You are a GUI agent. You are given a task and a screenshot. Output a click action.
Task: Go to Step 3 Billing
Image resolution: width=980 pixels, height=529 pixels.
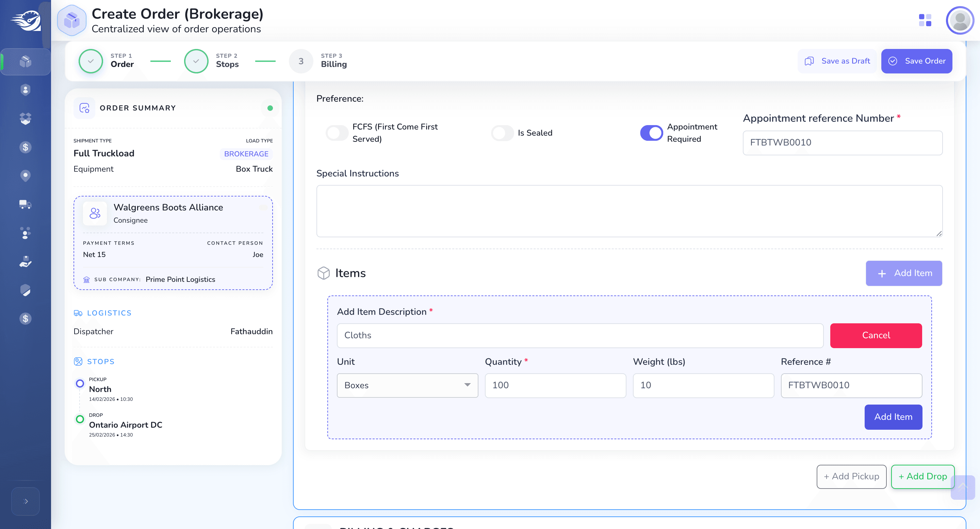[318, 61]
